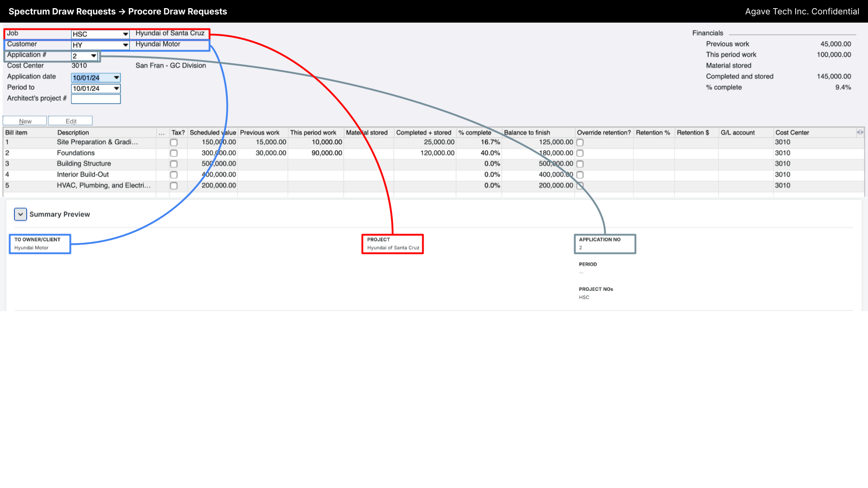Click the Hyundai Motor customer name text
This screenshot has height=488, width=868.
tap(158, 44)
